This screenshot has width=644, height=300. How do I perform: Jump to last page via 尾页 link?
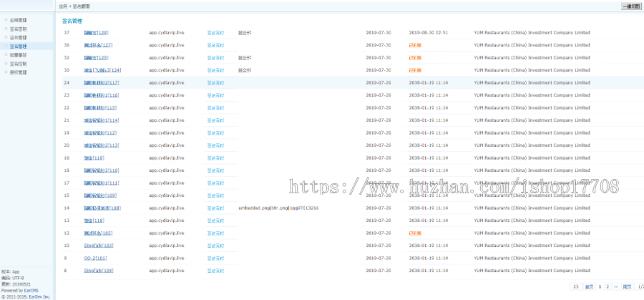click(627, 287)
